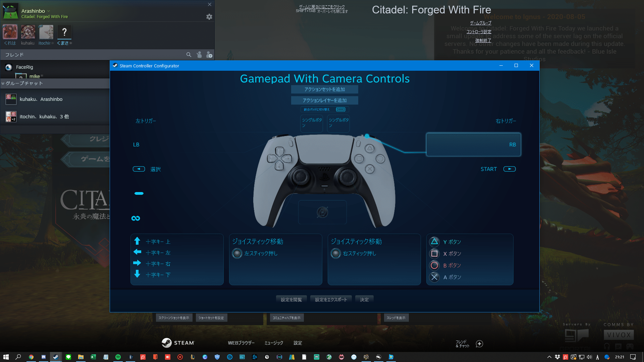Open 設定 in Steam overlay bar
Image resolution: width=644 pixels, height=362 pixels.
point(298,343)
